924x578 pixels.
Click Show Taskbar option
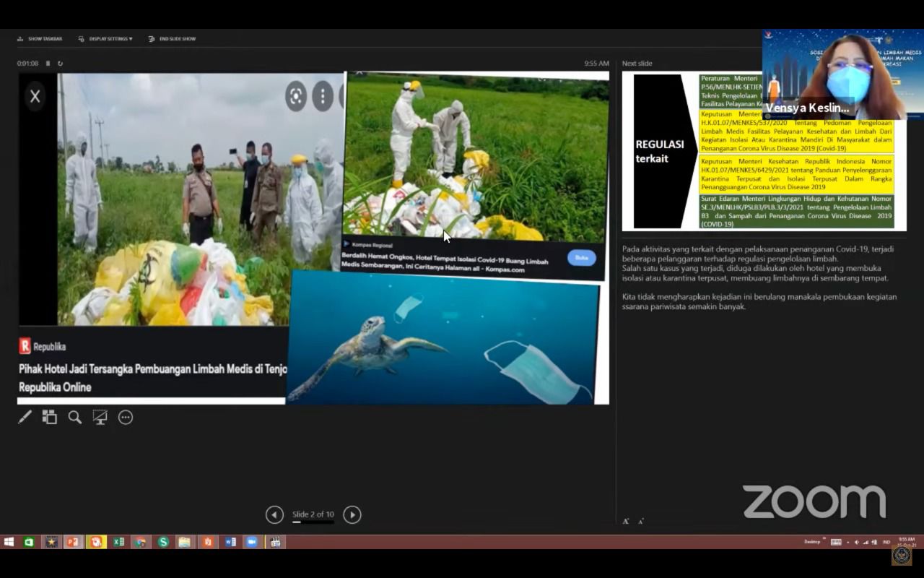pos(40,39)
